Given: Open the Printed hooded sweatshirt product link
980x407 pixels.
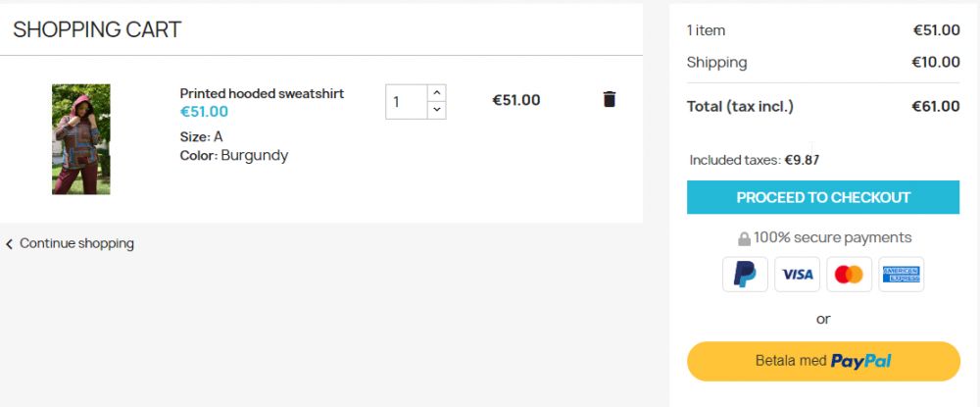Looking at the screenshot, I should [x=262, y=93].
